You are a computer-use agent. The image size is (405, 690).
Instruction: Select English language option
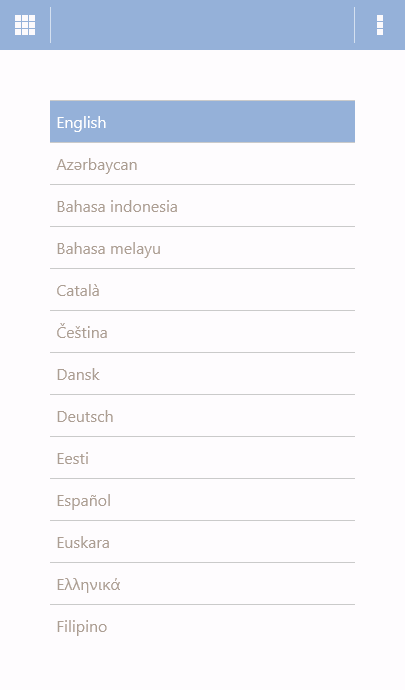pos(202,122)
